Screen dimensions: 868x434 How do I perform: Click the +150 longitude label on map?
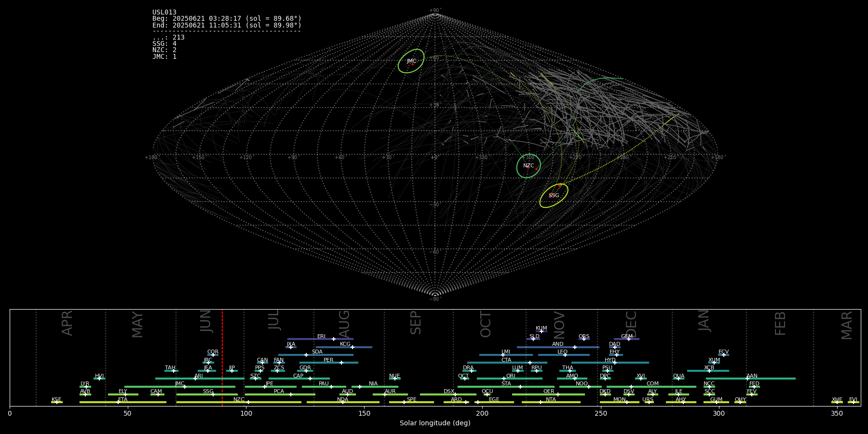coord(198,158)
